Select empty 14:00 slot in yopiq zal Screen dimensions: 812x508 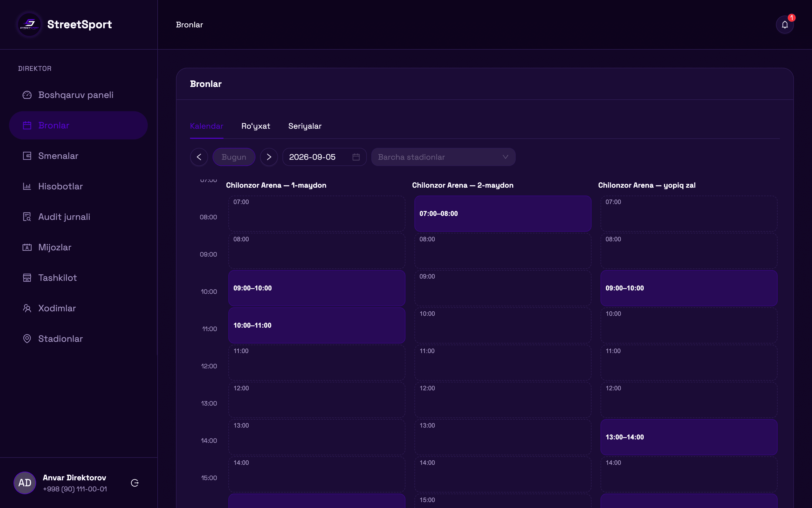[x=689, y=474]
